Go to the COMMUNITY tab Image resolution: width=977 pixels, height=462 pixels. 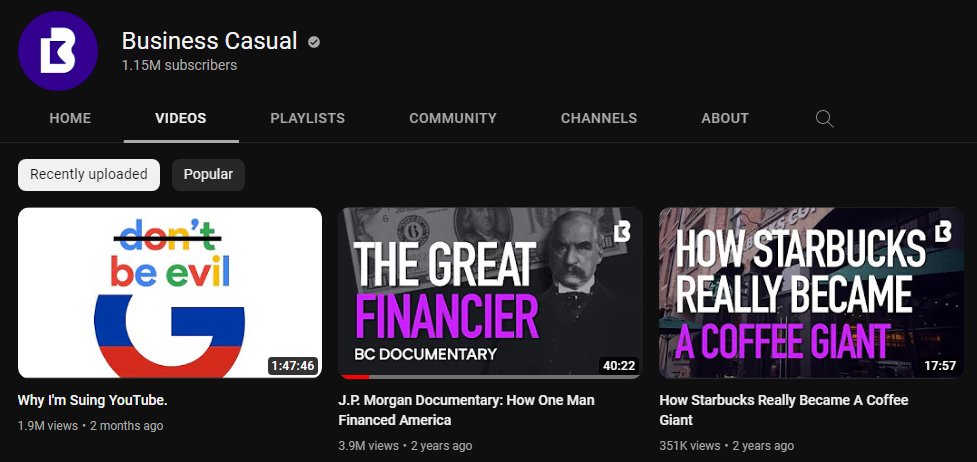453,118
